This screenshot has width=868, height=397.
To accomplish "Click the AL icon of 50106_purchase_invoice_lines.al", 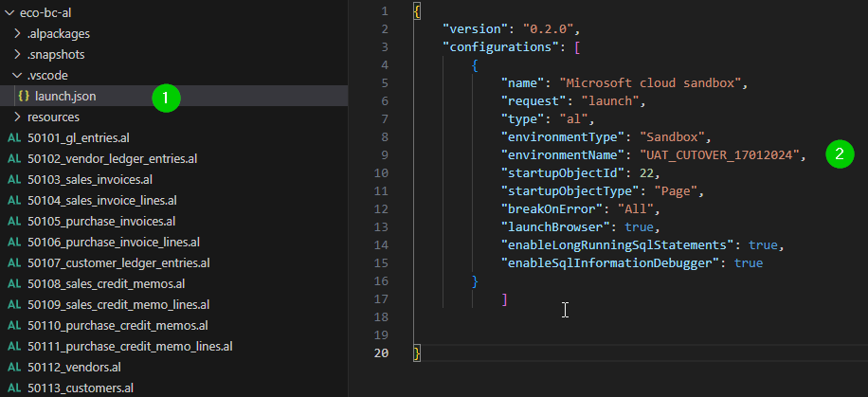I will point(14,242).
